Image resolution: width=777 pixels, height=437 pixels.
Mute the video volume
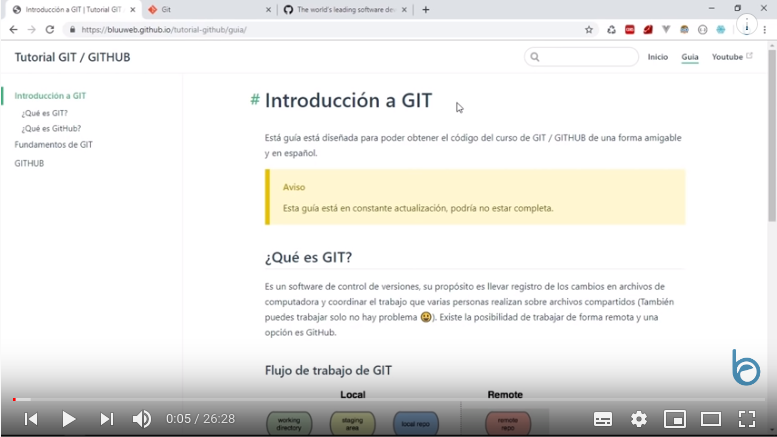(142, 419)
